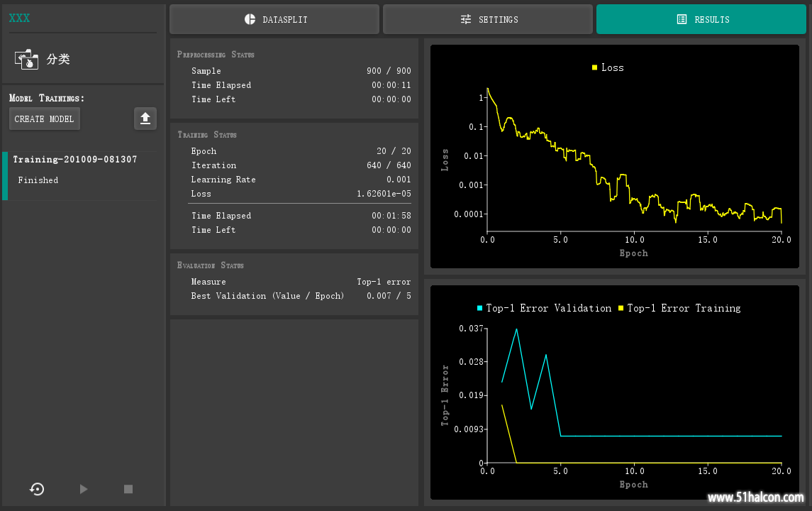Click the sliders icon on Settings tab
Image resolution: width=812 pixels, height=511 pixels.
coord(465,19)
